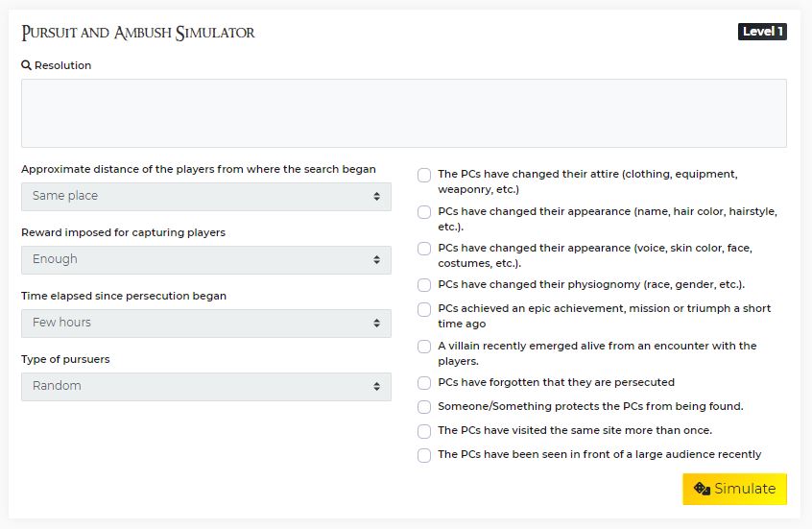
Task: Expand the reward 'Enough' dropdown
Action: pyautogui.click(x=205, y=260)
